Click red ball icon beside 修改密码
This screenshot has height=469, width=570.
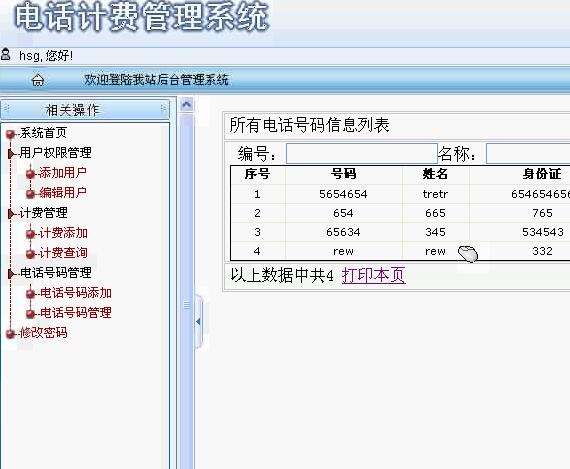point(10,334)
